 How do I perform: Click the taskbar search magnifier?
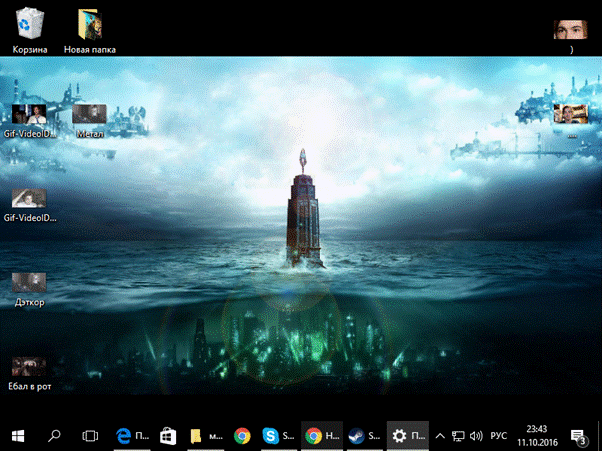pyautogui.click(x=54, y=436)
